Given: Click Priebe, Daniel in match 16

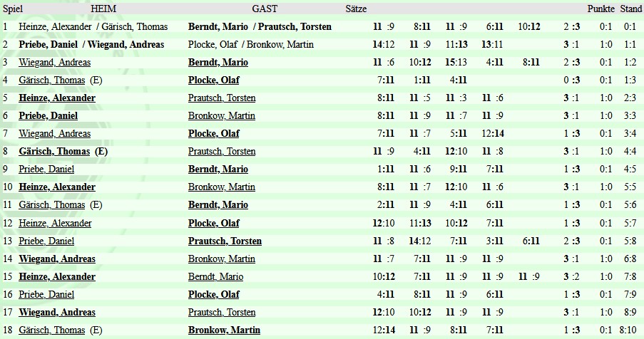Looking at the screenshot, I should click(x=46, y=294).
